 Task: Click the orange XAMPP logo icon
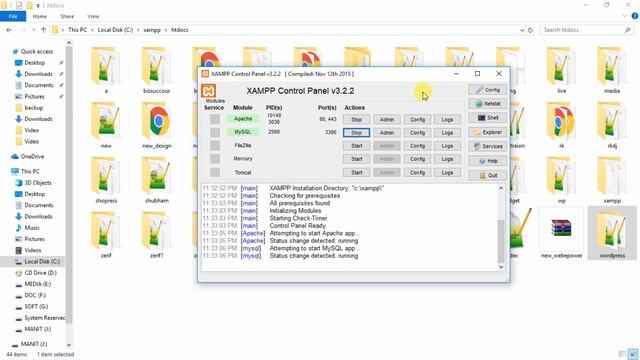(209, 91)
